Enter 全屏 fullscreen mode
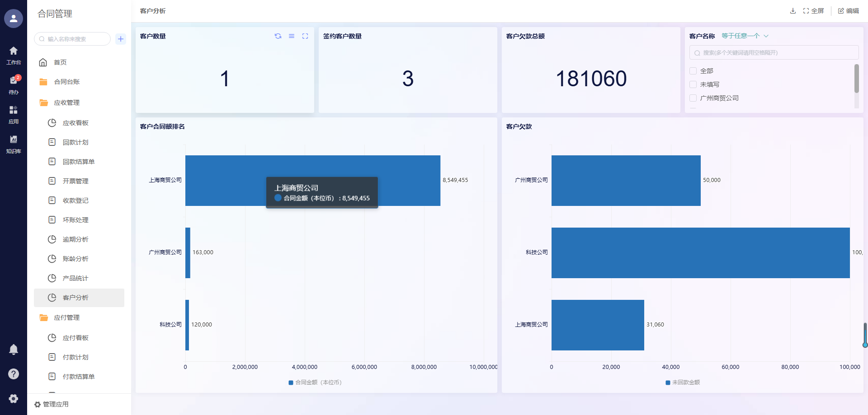The image size is (868, 415). (x=813, y=11)
